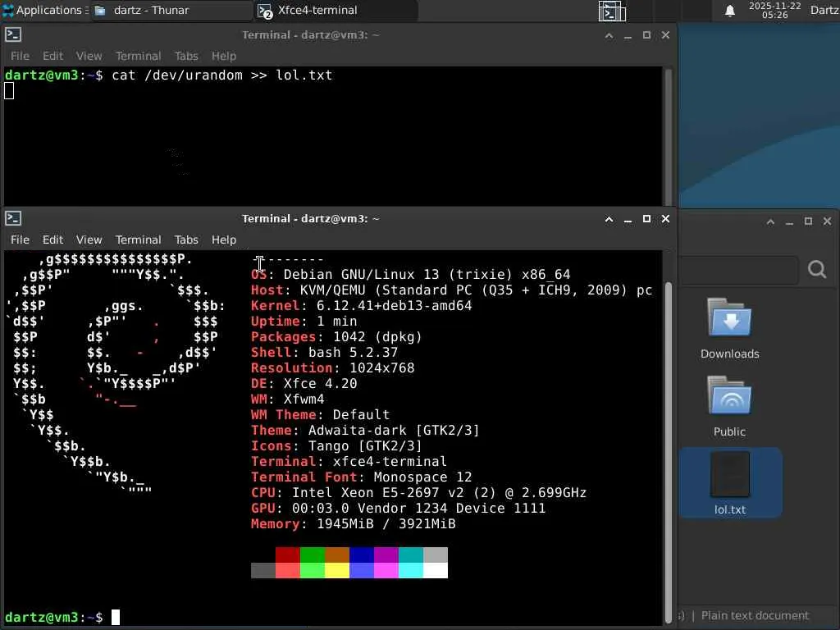Open Tabs menu in the lower terminal
The width and height of the screenshot is (840, 630).
(186, 240)
